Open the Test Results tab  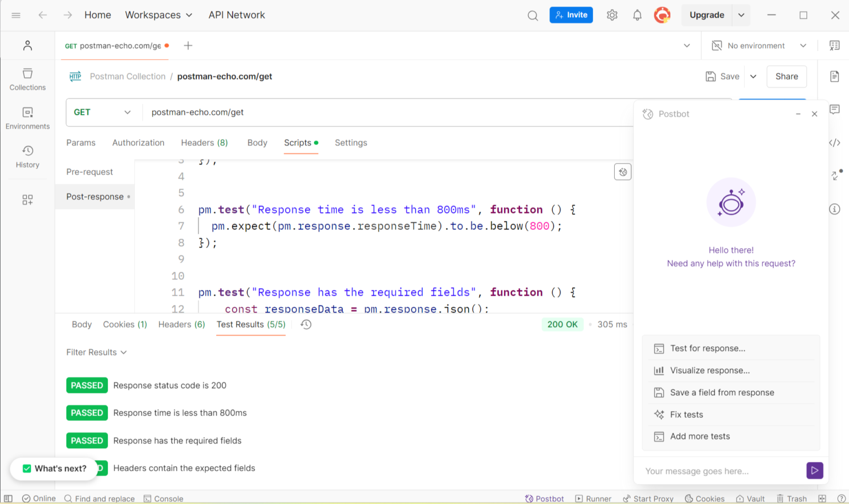click(250, 324)
